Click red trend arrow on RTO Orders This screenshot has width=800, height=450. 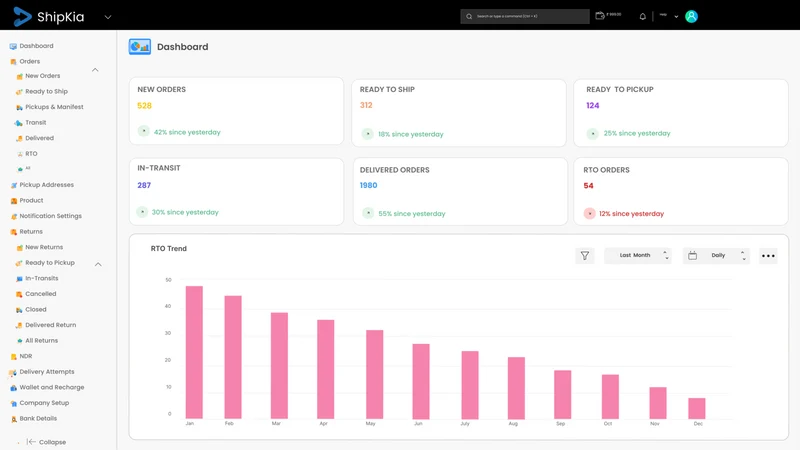point(589,213)
